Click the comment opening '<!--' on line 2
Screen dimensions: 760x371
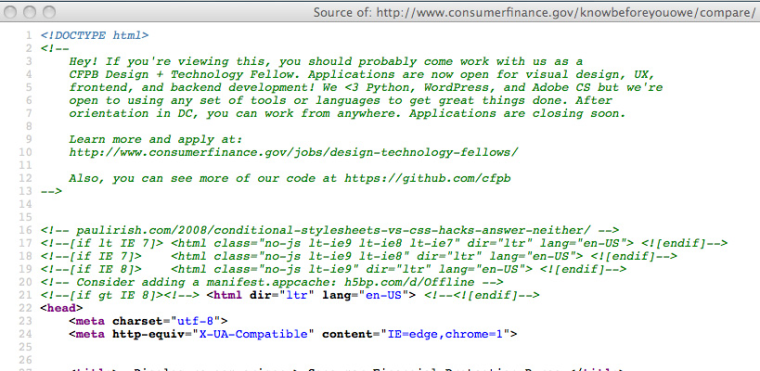point(55,48)
